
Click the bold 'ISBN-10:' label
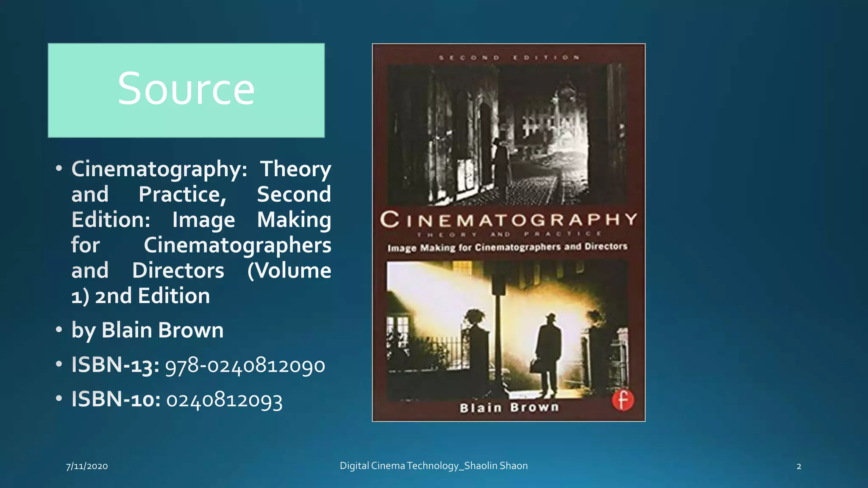[116, 399]
